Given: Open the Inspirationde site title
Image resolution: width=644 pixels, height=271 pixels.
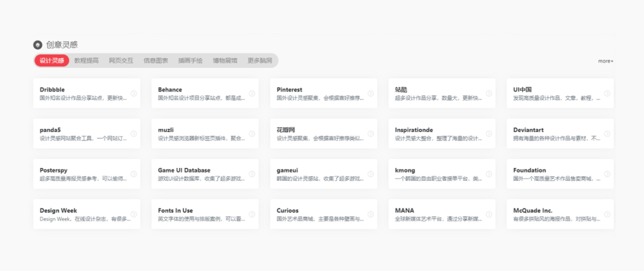Looking at the screenshot, I should coord(414,130).
